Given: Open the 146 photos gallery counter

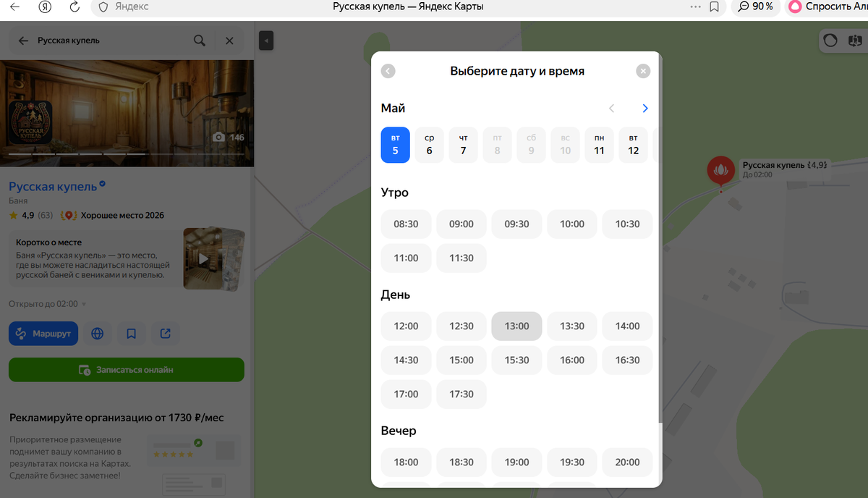Looking at the screenshot, I should coord(229,138).
